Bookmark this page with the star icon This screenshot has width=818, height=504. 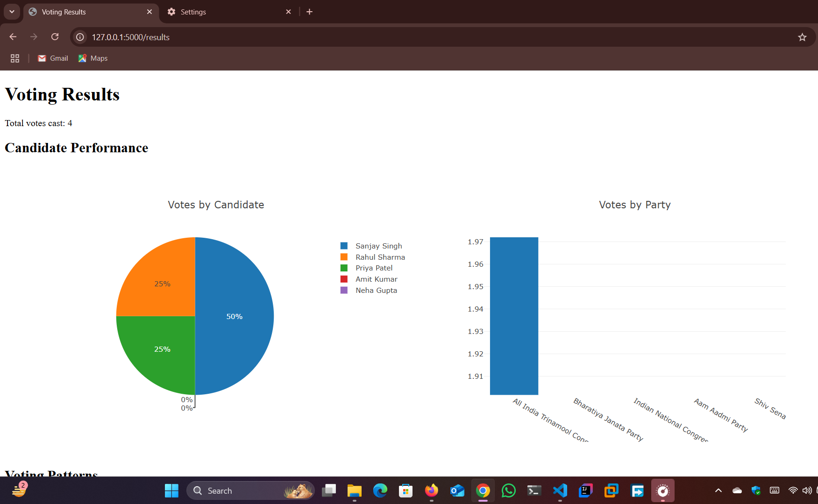point(802,37)
